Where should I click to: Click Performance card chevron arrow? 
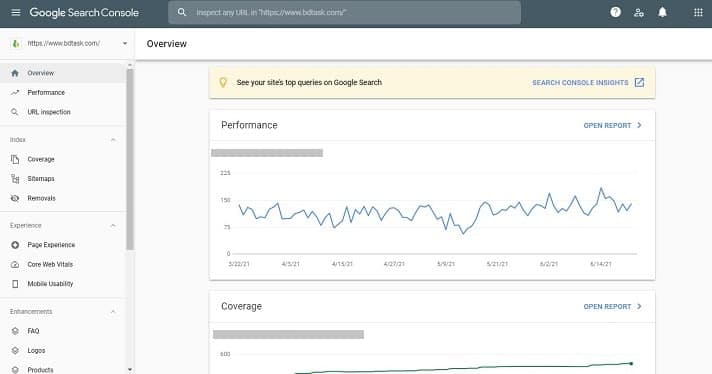click(639, 125)
